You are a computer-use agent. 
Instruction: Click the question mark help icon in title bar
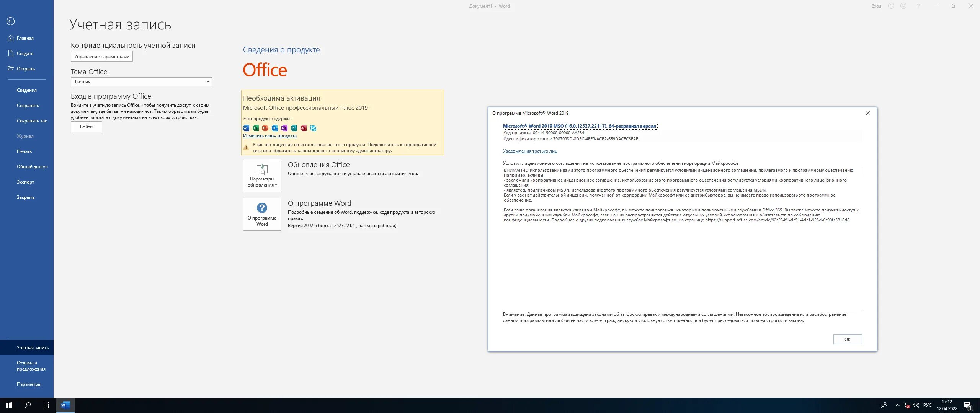918,6
